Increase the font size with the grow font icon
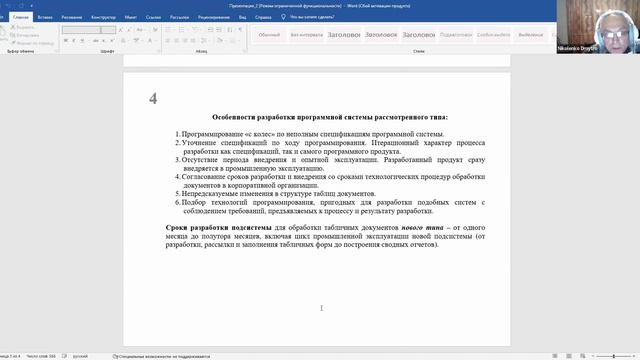 [x=120, y=29]
